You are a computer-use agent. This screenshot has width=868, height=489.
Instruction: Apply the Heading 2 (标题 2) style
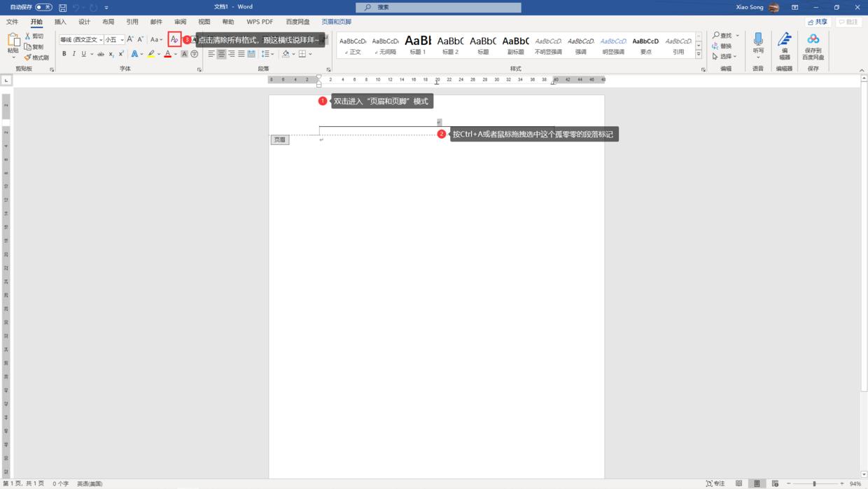(450, 45)
